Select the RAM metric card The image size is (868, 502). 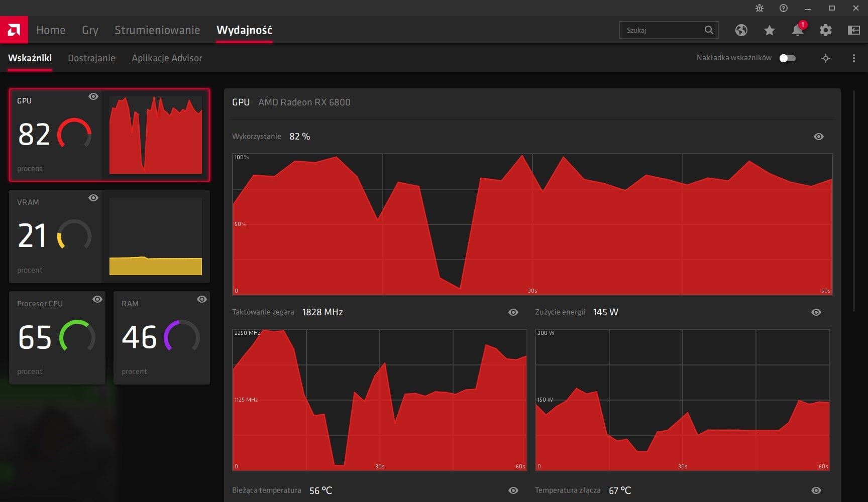pos(162,338)
